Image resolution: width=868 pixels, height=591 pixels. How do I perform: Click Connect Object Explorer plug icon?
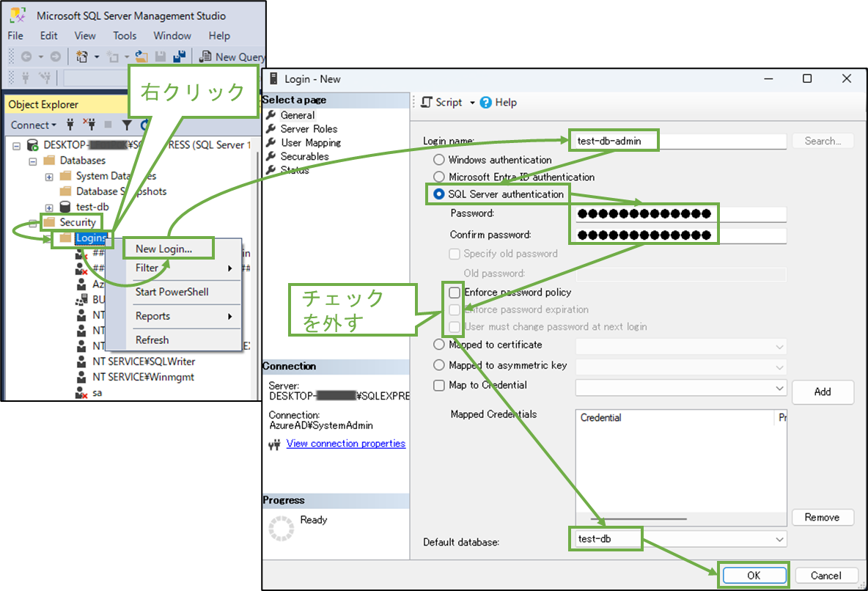click(x=70, y=125)
